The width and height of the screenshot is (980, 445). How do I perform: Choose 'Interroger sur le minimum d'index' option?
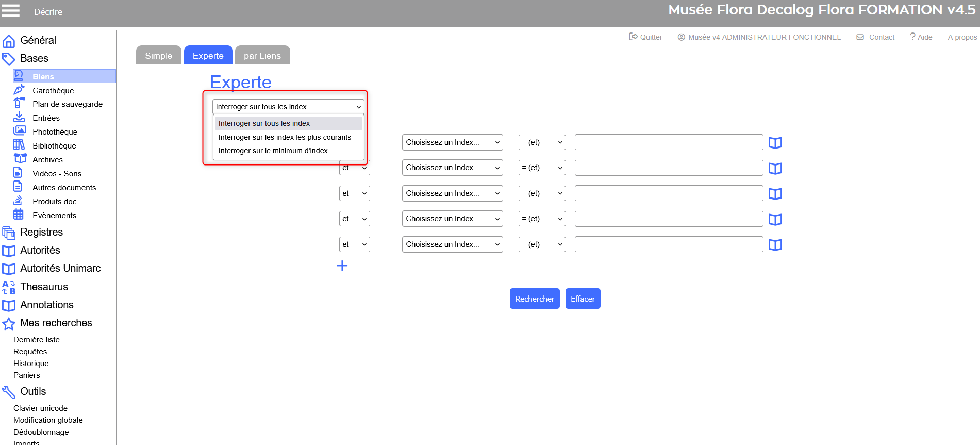(273, 151)
